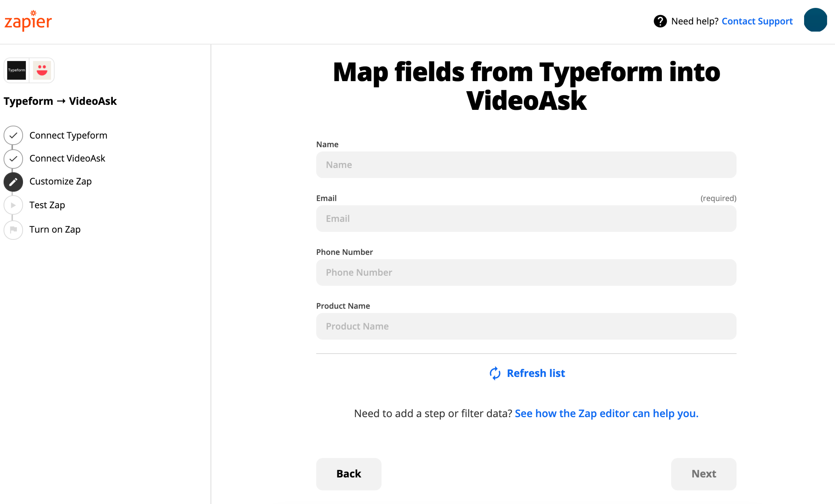Click the help question mark icon
The image size is (835, 504).
(x=660, y=21)
